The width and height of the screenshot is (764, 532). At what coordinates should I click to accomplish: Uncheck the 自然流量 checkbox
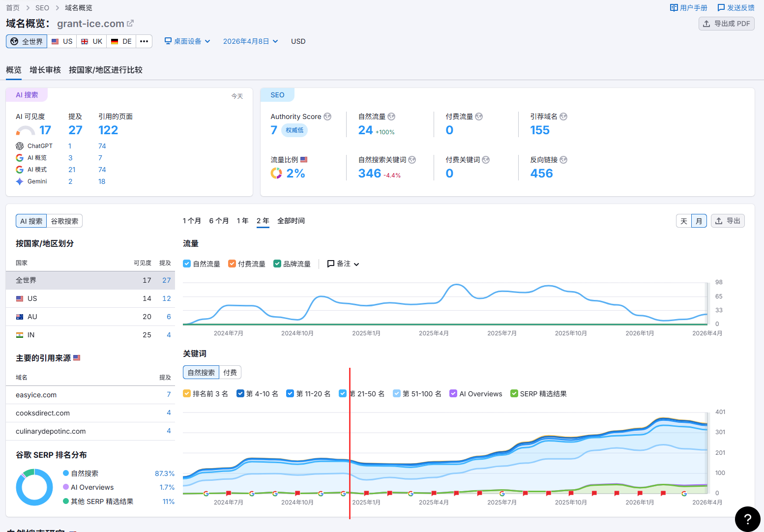tap(187, 264)
